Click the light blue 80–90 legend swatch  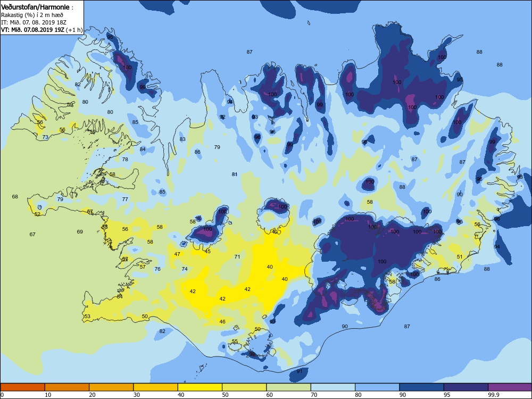click(377, 387)
